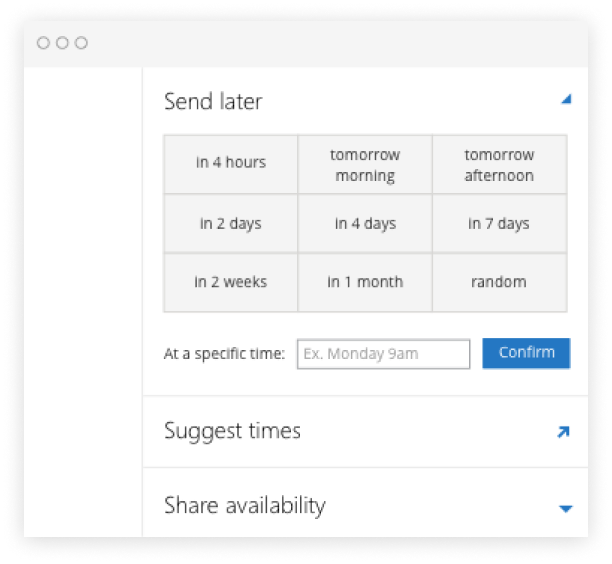Open the Suggest times arrow icon
The width and height of the screenshot is (612, 564).
pos(563,432)
